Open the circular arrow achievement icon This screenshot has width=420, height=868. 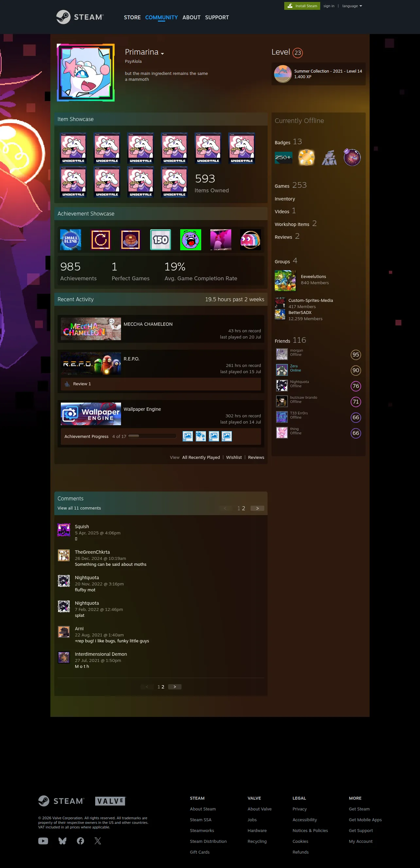(x=100, y=240)
